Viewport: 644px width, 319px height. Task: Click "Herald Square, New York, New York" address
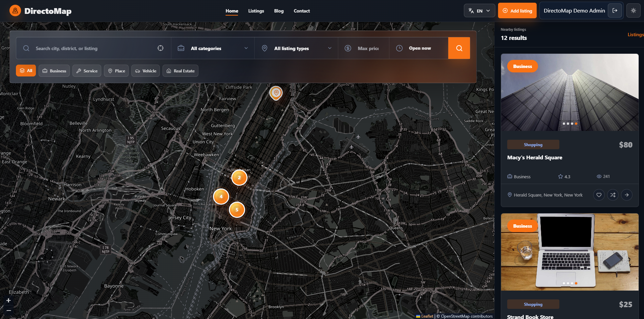(x=548, y=195)
